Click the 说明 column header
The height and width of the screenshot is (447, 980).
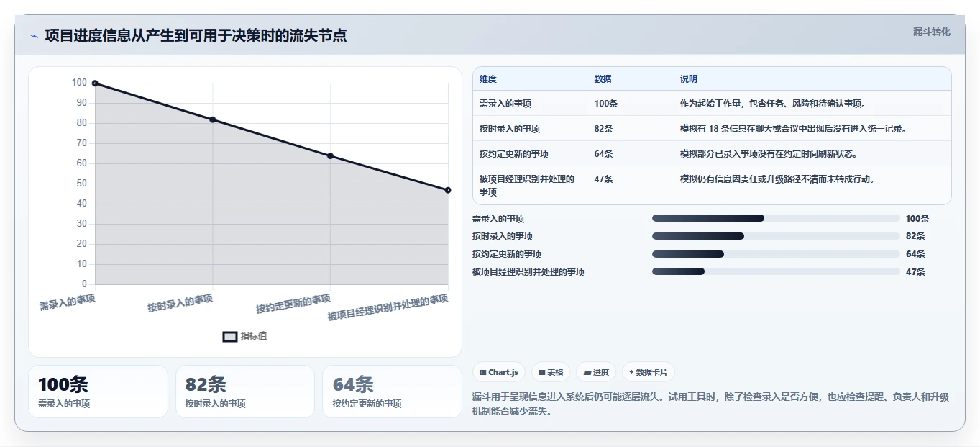(689, 79)
